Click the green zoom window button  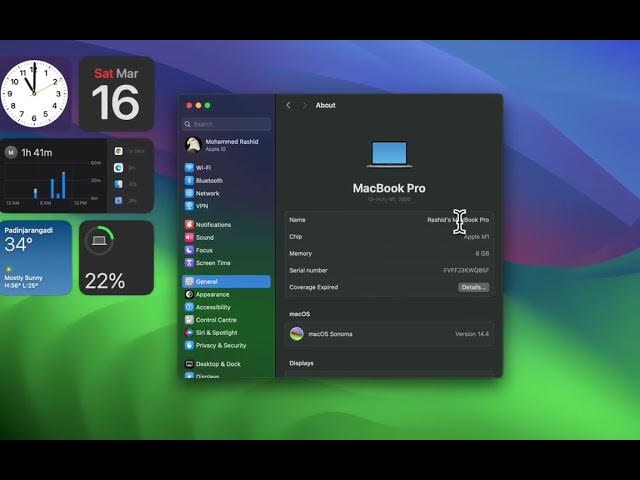(207, 105)
